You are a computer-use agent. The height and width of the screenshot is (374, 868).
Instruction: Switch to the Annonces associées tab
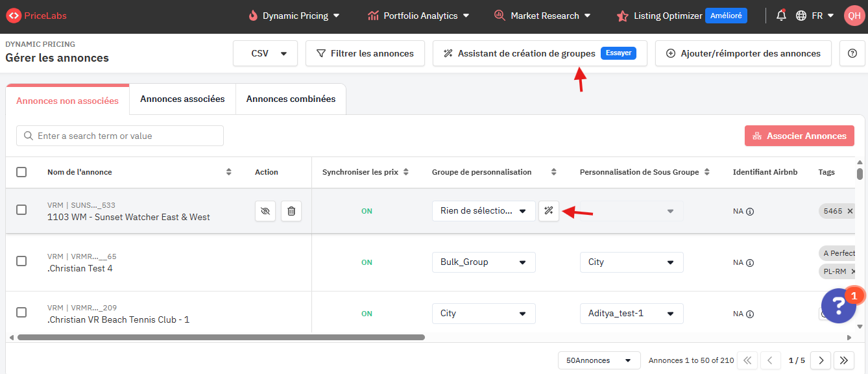point(182,99)
